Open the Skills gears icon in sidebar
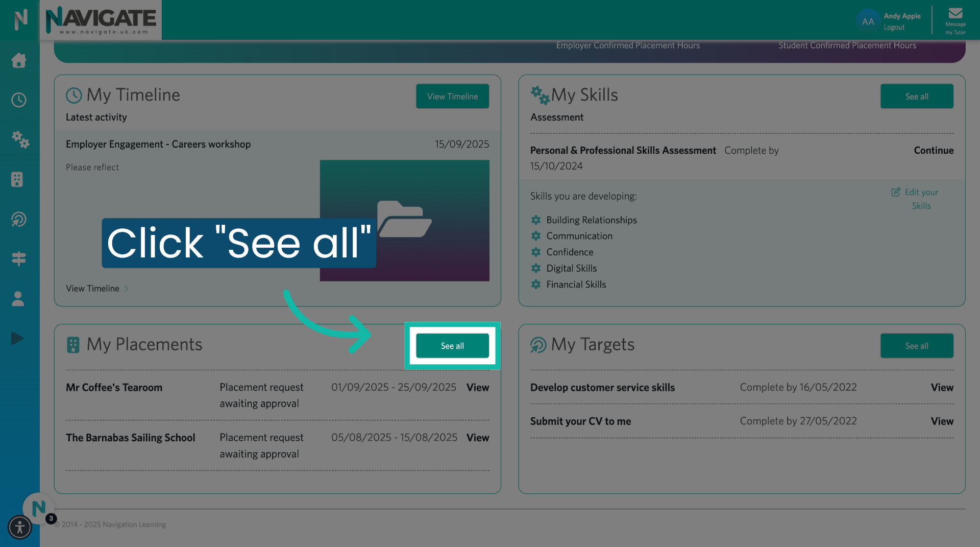 tap(20, 139)
